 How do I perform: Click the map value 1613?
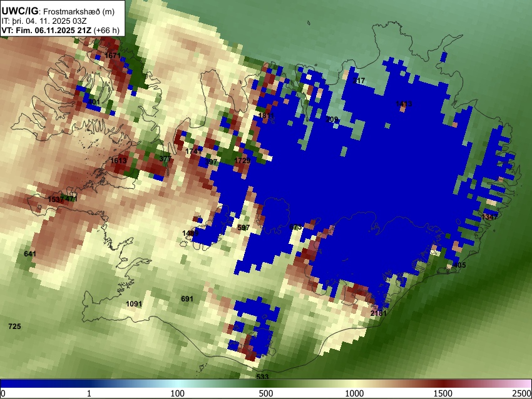tap(119, 160)
